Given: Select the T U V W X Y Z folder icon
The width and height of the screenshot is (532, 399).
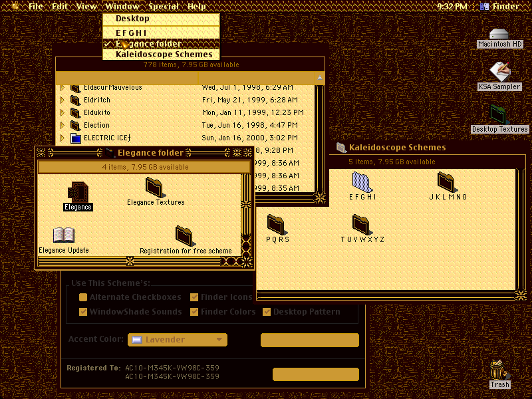Looking at the screenshot, I should [x=362, y=224].
